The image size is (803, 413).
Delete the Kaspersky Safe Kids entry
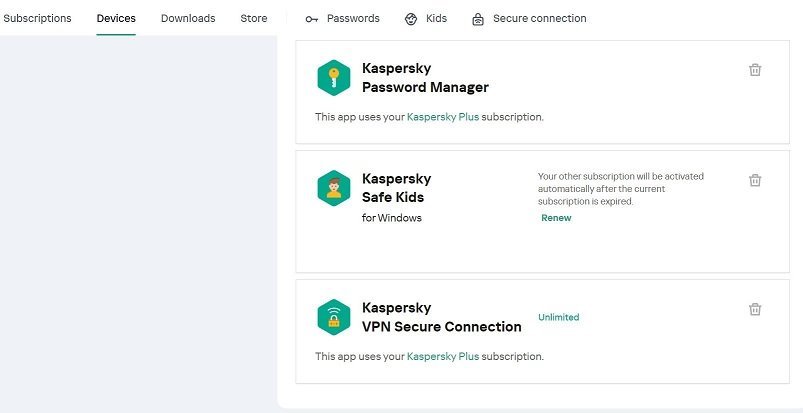tap(755, 180)
